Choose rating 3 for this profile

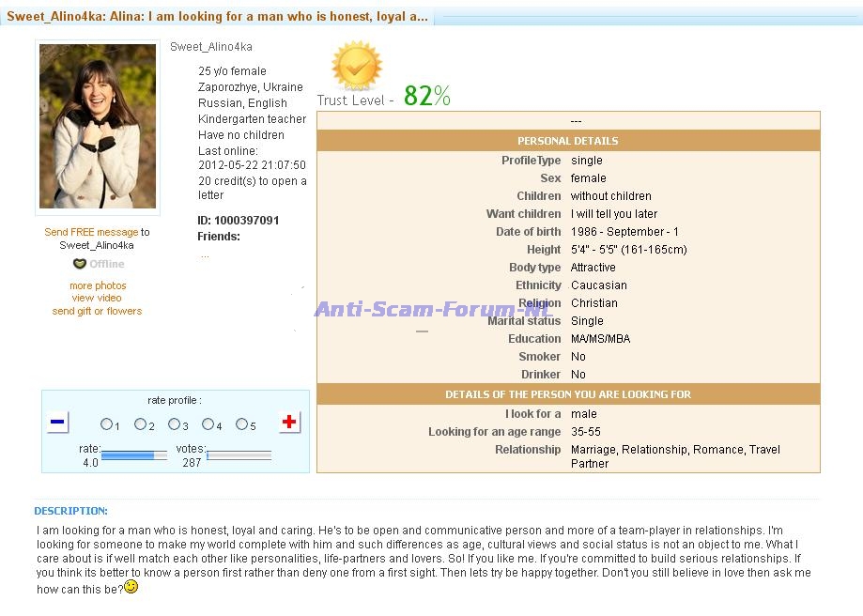pyautogui.click(x=174, y=424)
